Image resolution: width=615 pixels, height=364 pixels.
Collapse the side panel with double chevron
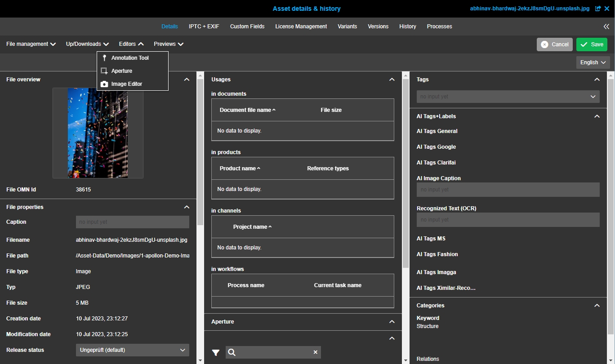(x=606, y=27)
